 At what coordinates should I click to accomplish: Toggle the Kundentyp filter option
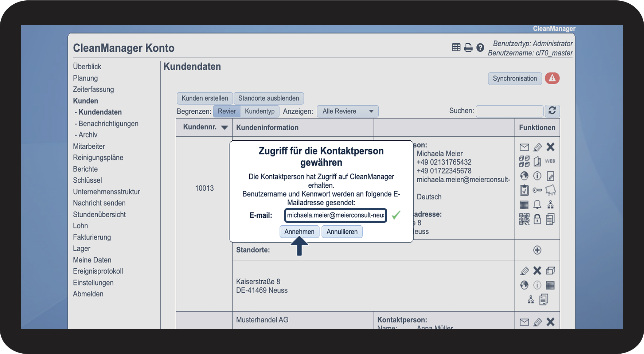259,111
